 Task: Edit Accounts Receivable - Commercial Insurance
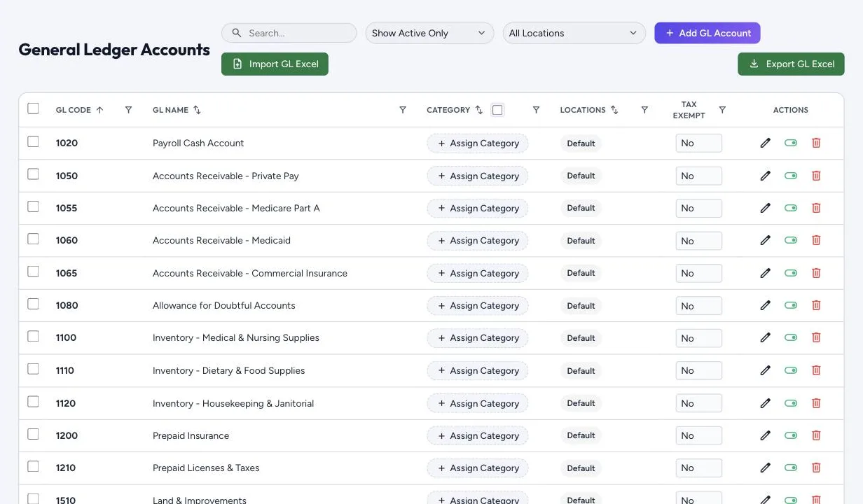pos(766,273)
